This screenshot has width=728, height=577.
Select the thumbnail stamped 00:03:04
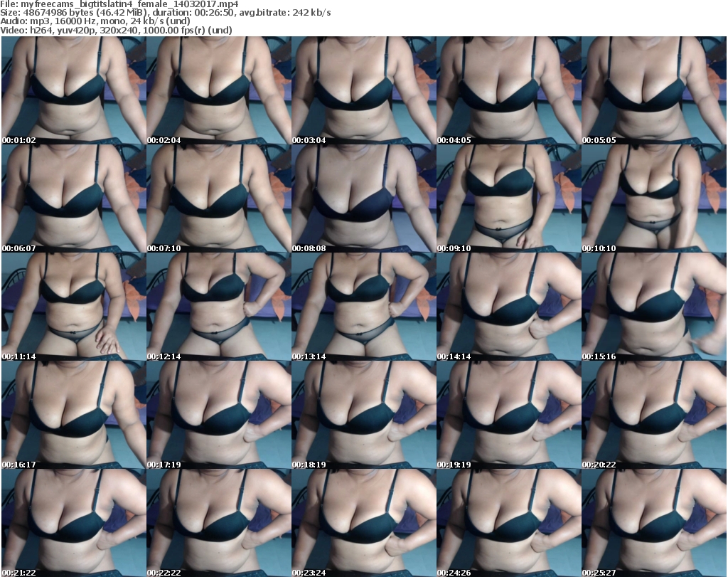(x=363, y=90)
